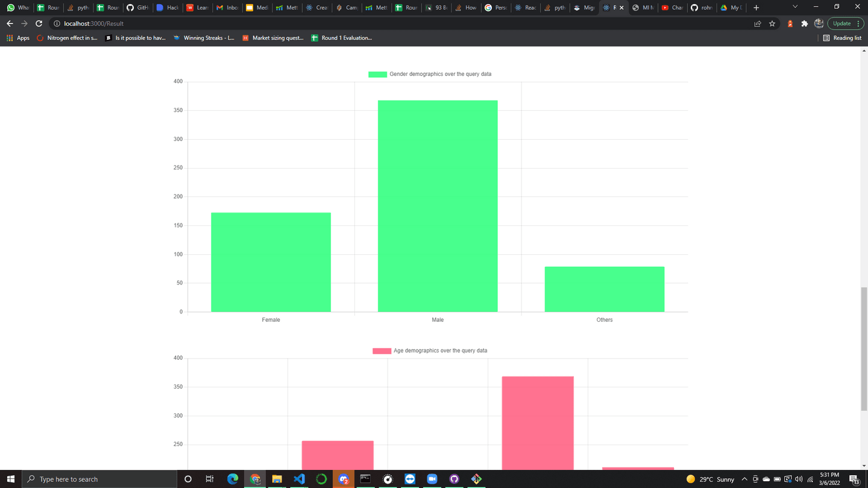This screenshot has height=488, width=868.
Task: Open TeamViewer from the taskbar
Action: point(410,479)
